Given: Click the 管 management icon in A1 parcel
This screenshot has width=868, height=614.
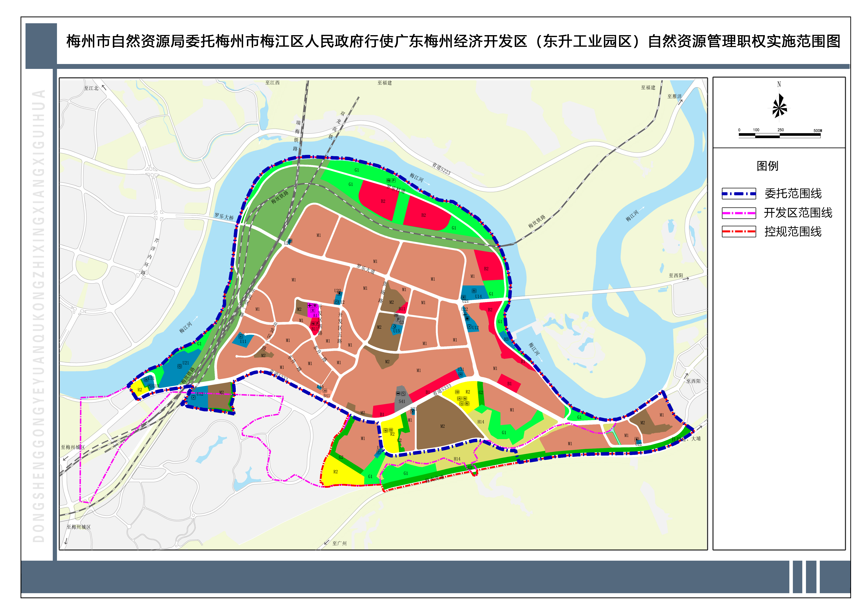Looking at the screenshot, I should click(x=315, y=305).
